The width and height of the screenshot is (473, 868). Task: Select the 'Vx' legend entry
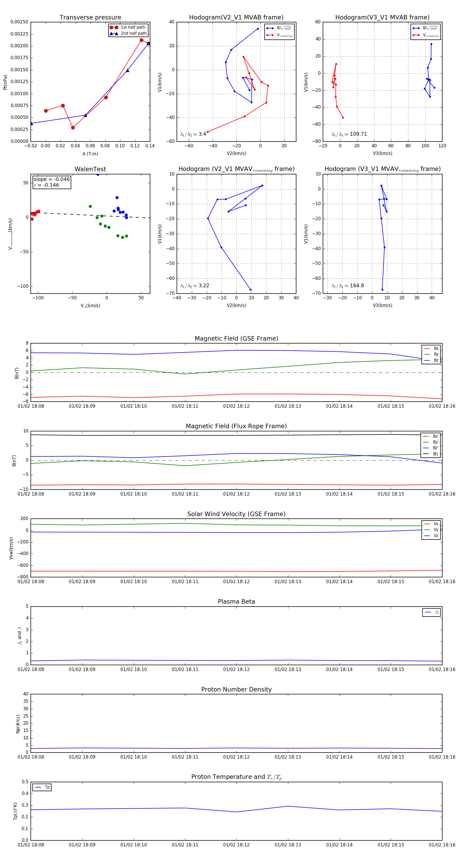pyautogui.click(x=431, y=524)
